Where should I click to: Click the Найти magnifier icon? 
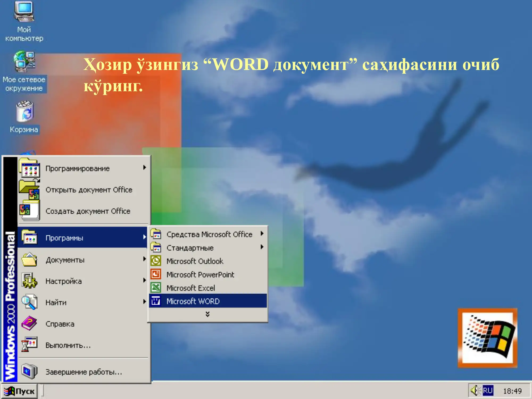[30, 302]
